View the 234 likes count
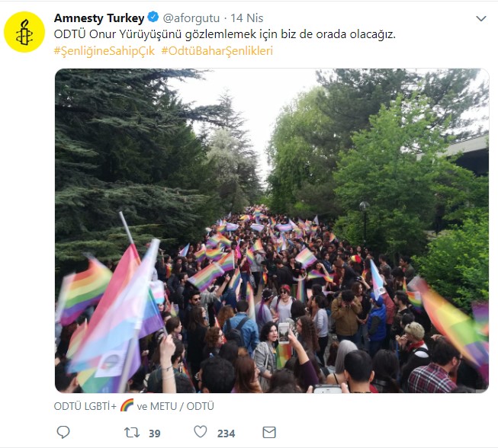The height and width of the screenshot is (448, 498). [x=227, y=433]
